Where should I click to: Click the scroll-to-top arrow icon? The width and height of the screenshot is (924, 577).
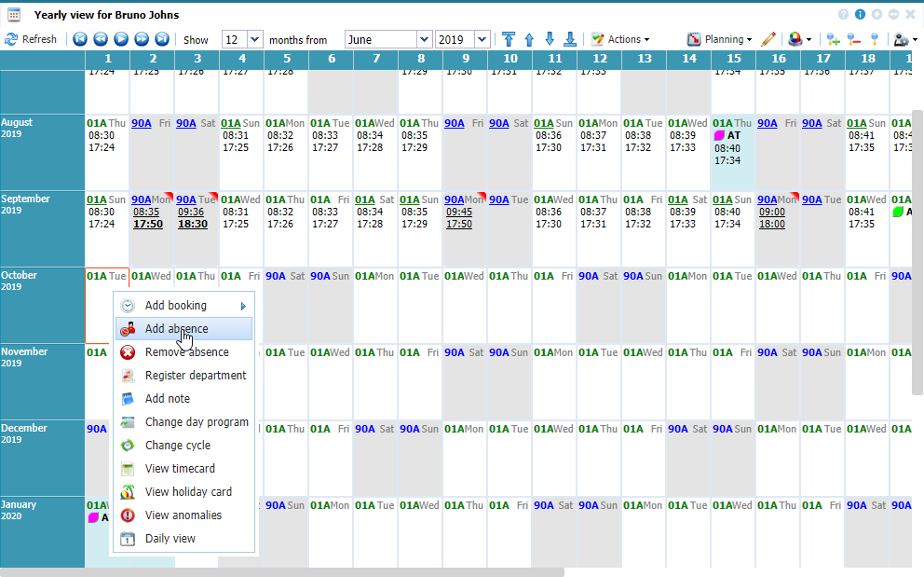coord(509,39)
